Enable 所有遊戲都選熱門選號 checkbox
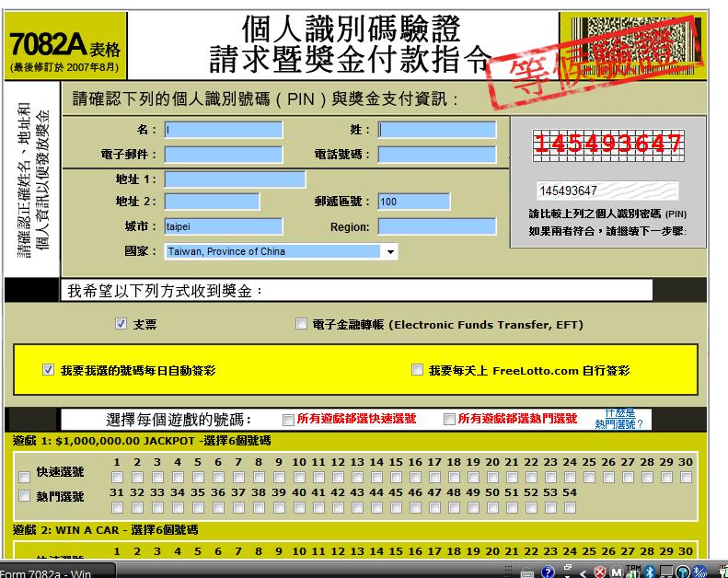This screenshot has width=728, height=578. click(449, 420)
